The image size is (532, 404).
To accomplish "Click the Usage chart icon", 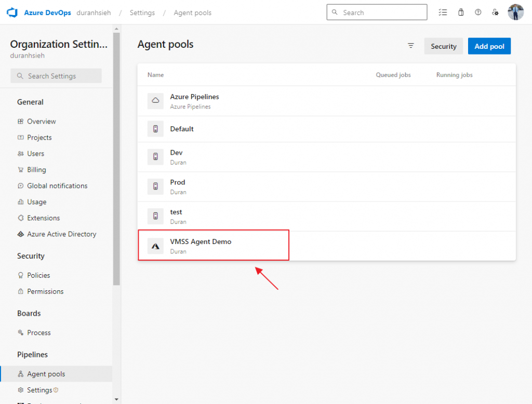I will [21, 202].
